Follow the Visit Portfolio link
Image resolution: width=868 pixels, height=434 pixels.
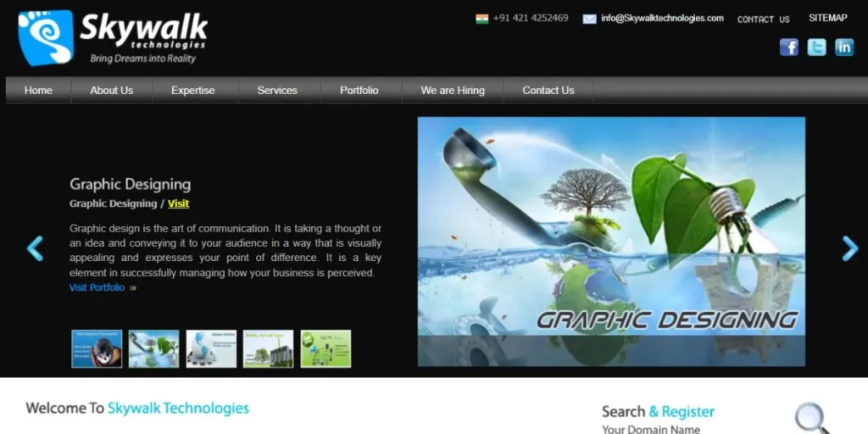[97, 288]
